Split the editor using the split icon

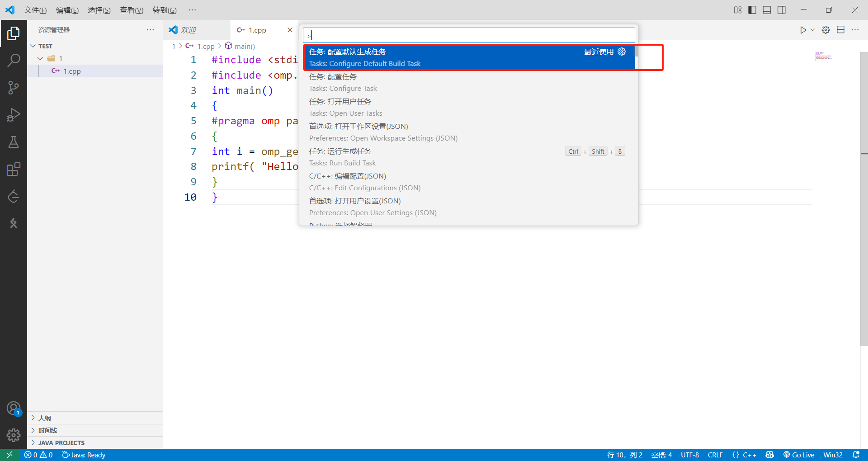[x=841, y=29]
